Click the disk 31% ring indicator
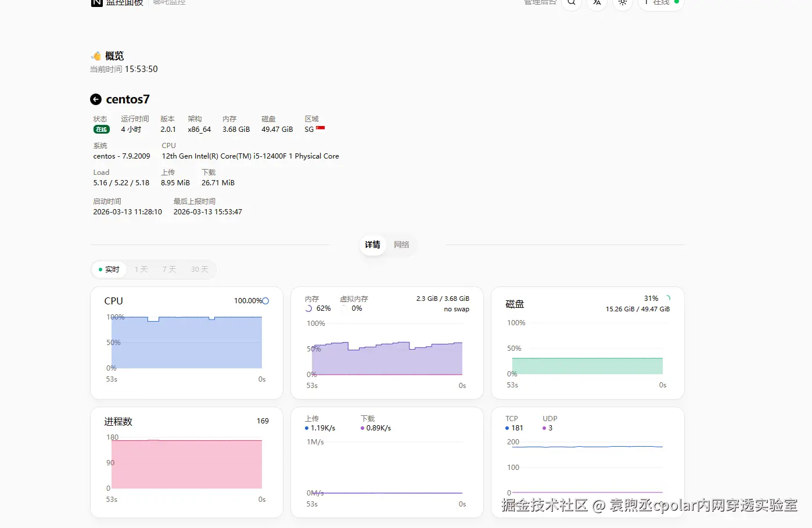 (x=667, y=298)
